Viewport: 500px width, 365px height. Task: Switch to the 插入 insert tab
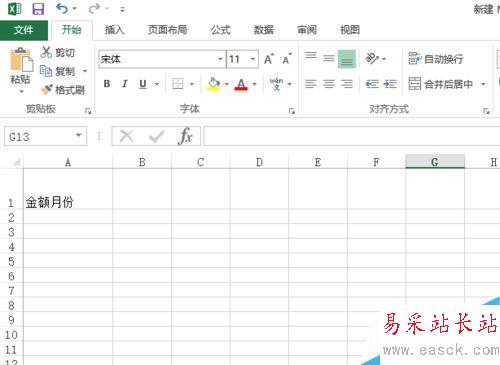point(114,30)
